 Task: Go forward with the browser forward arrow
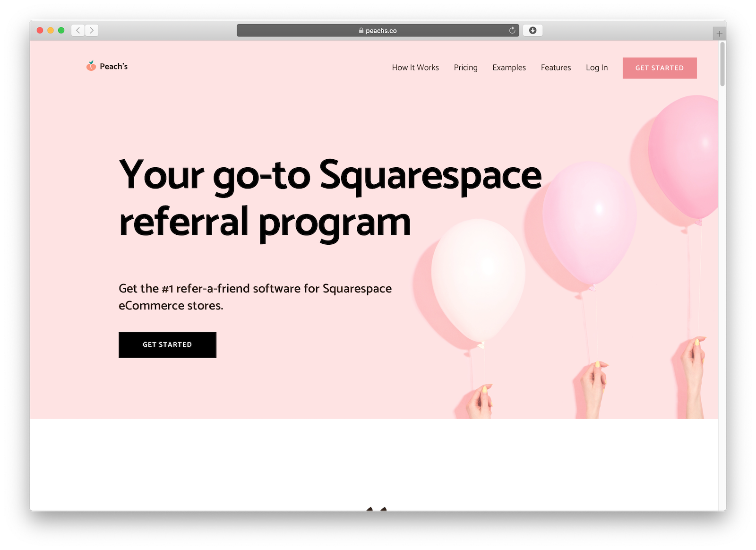pos(92,30)
